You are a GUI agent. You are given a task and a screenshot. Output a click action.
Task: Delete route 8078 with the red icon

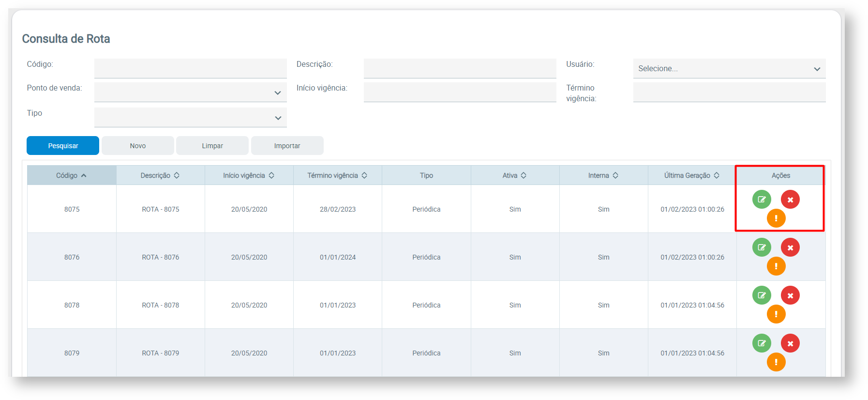[790, 295]
